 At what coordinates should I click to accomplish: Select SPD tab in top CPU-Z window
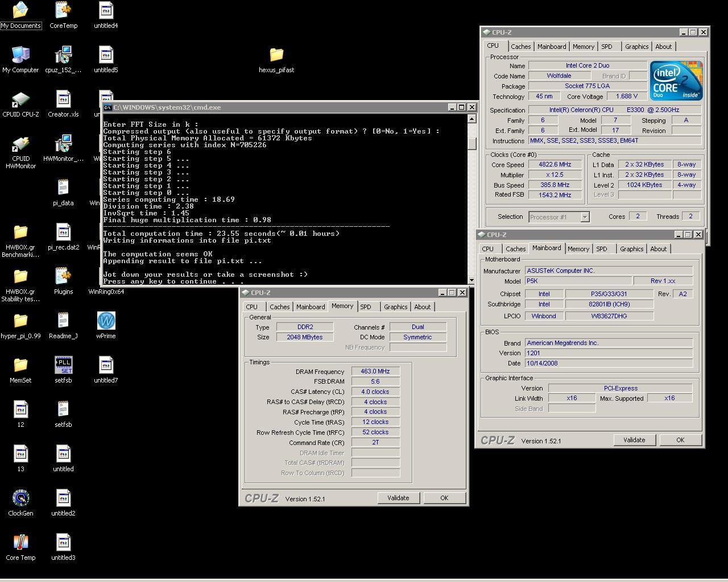607,47
